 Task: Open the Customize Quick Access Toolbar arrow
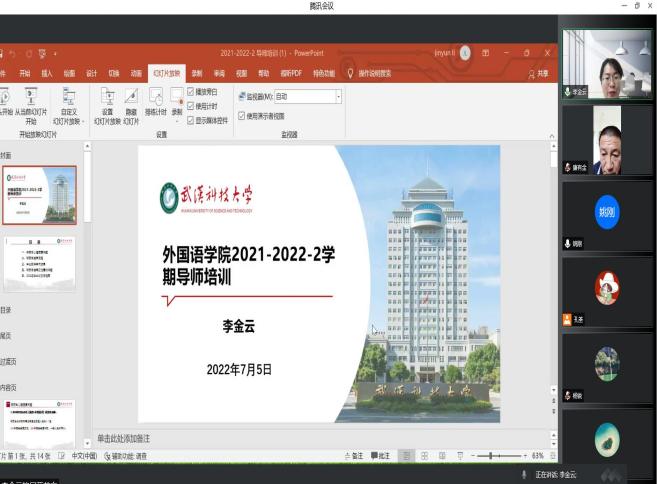(x=55, y=54)
